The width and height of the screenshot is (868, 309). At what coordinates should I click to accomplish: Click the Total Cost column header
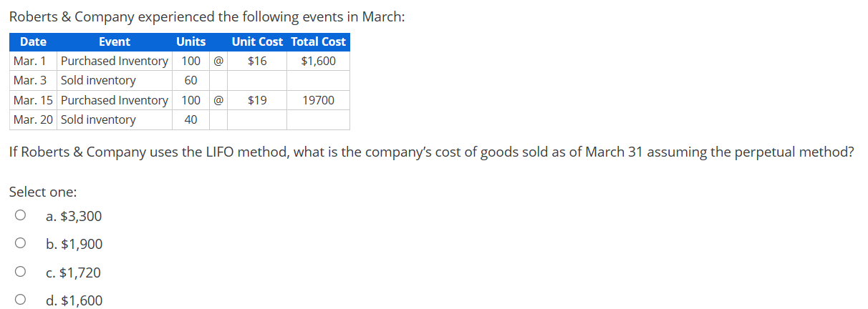point(318,41)
